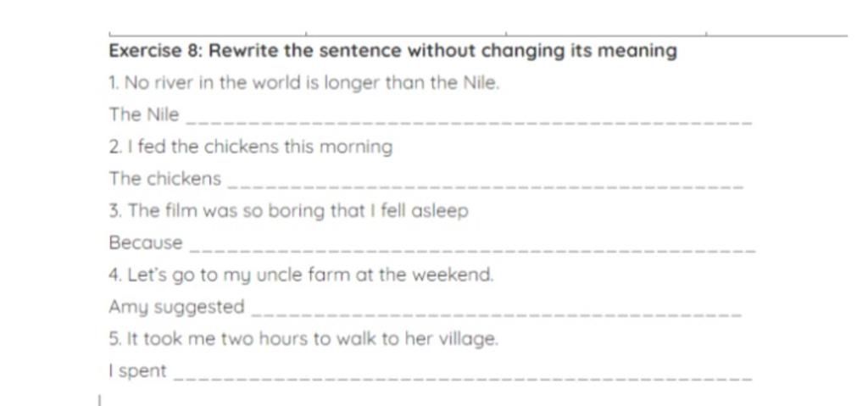Click sentence 2 about feeding chickens
Screen dimensions: 868x406
[x=251, y=147]
